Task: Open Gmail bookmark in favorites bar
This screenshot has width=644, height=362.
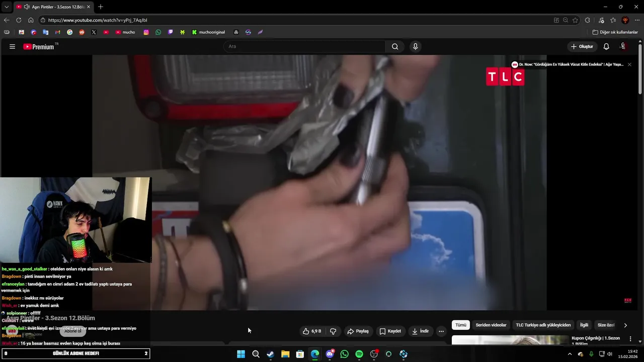Action: pos(57,32)
